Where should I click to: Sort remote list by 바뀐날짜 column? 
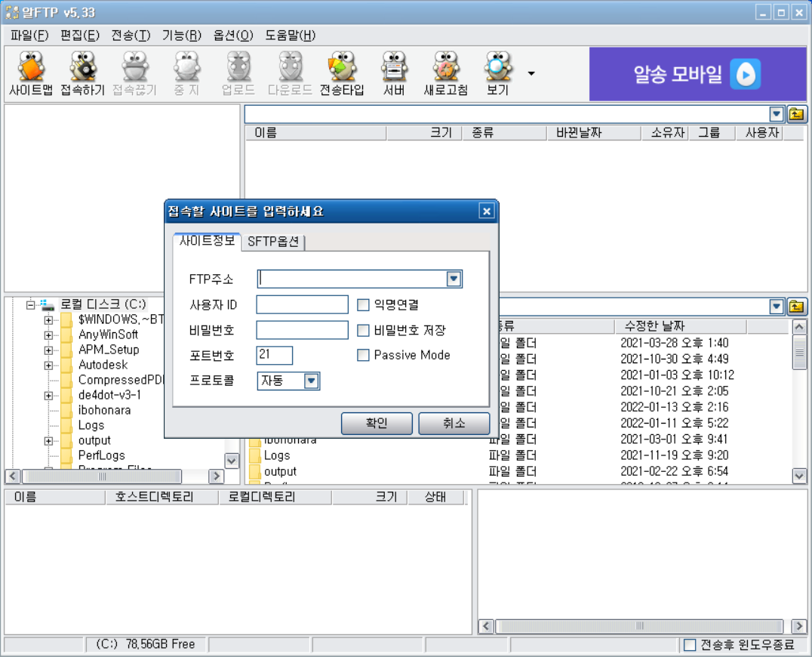pos(593,133)
